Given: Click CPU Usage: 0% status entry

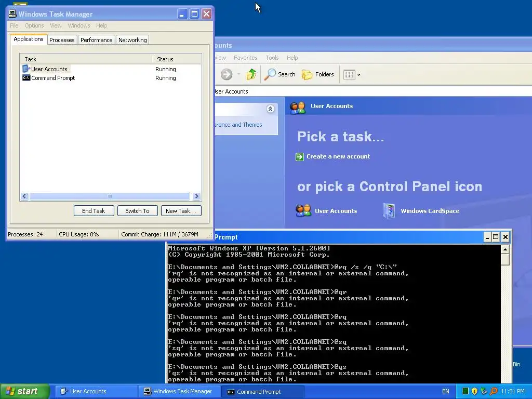Looking at the screenshot, I should click(x=79, y=234).
